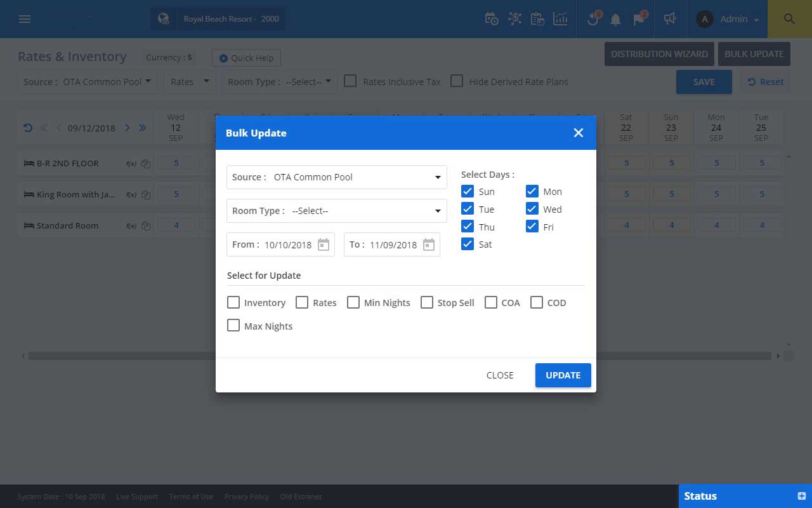
Task: Open the Rates toolbar dropdown
Action: 190,82
